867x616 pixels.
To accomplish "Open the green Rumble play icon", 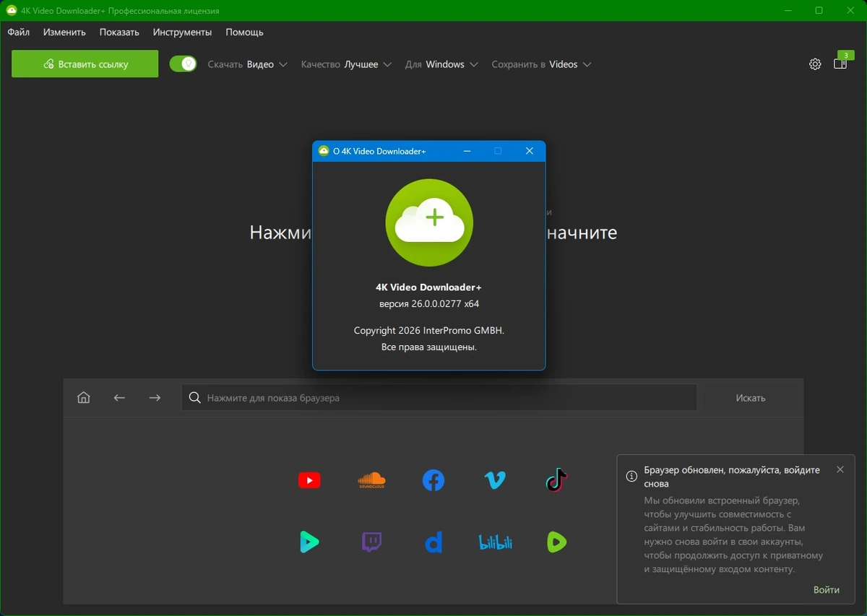I will pyautogui.click(x=556, y=542).
